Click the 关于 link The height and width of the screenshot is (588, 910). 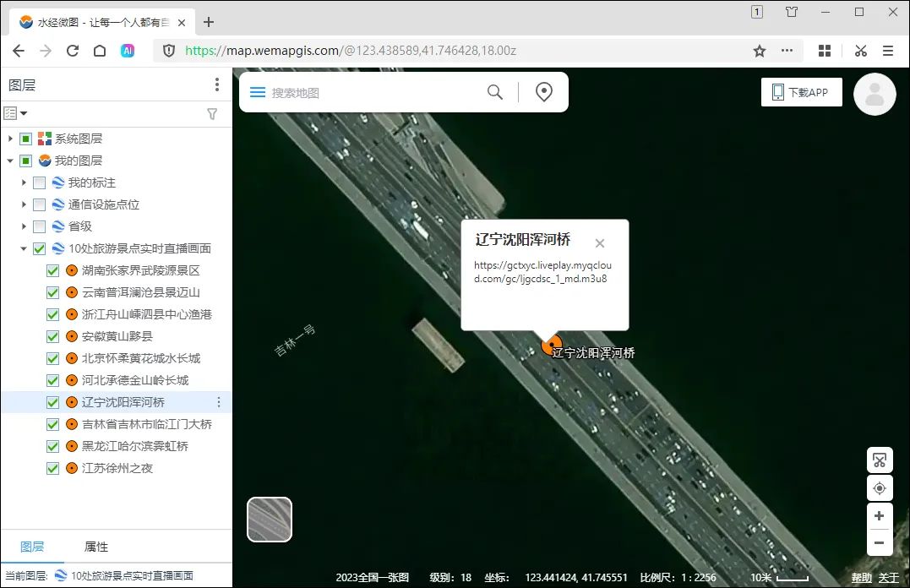[x=889, y=578]
